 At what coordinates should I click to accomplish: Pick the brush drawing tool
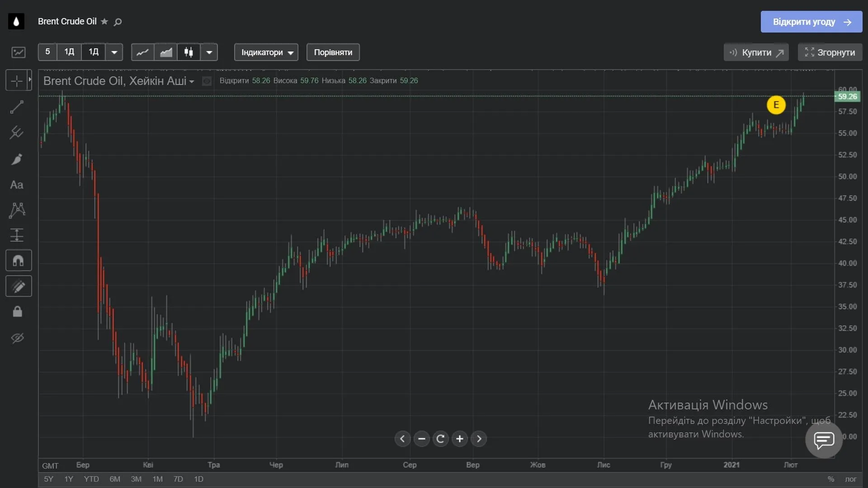pyautogui.click(x=17, y=159)
